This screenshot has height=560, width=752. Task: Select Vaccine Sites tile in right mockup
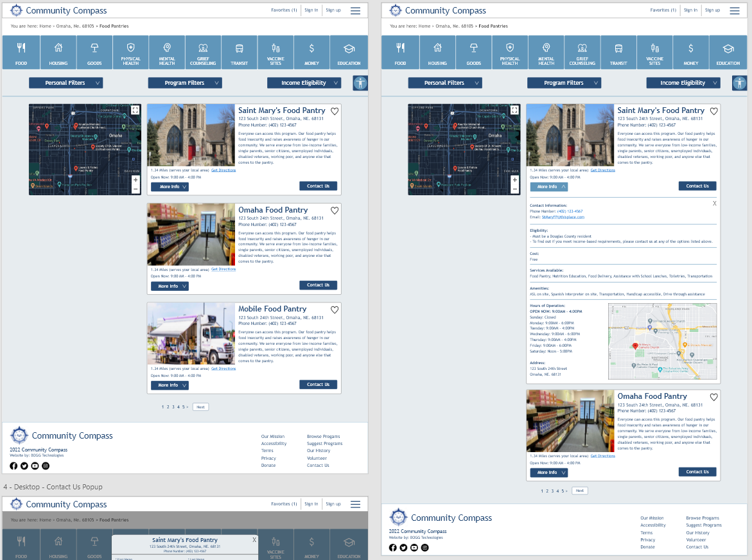(654, 52)
